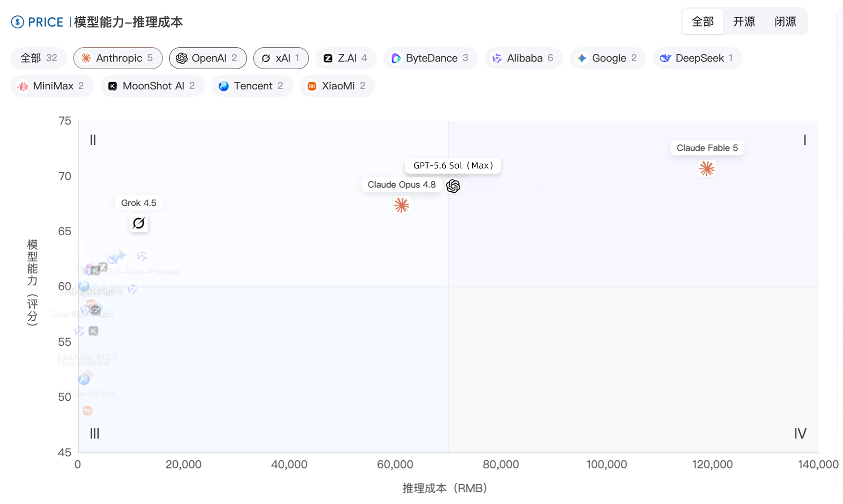Click the 45 y-axis tick label

64,453
